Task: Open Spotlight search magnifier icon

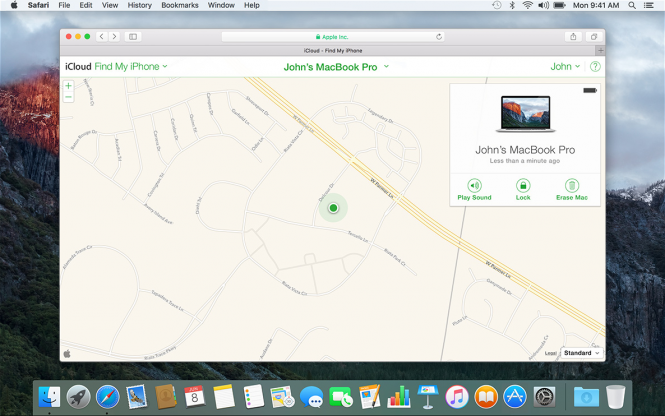Action: [632, 5]
